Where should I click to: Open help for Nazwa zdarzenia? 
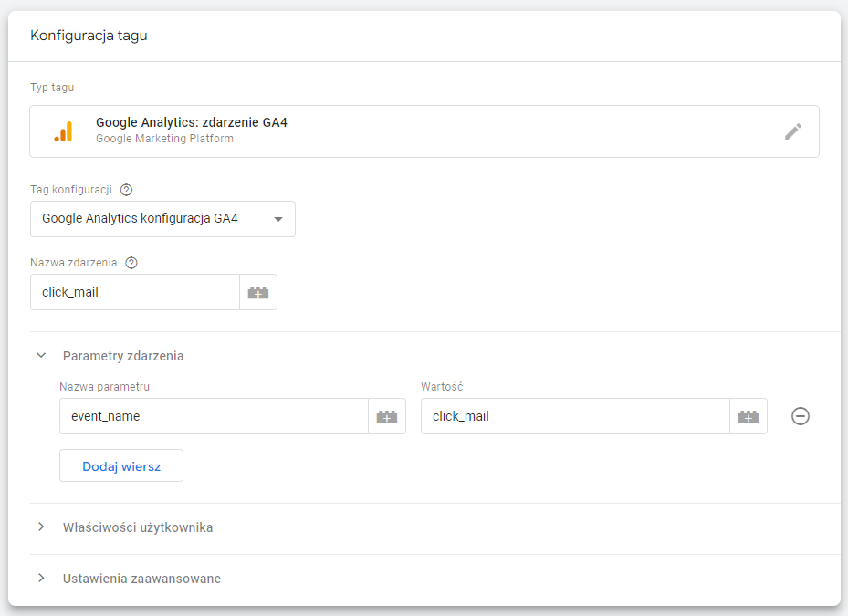pos(131,263)
